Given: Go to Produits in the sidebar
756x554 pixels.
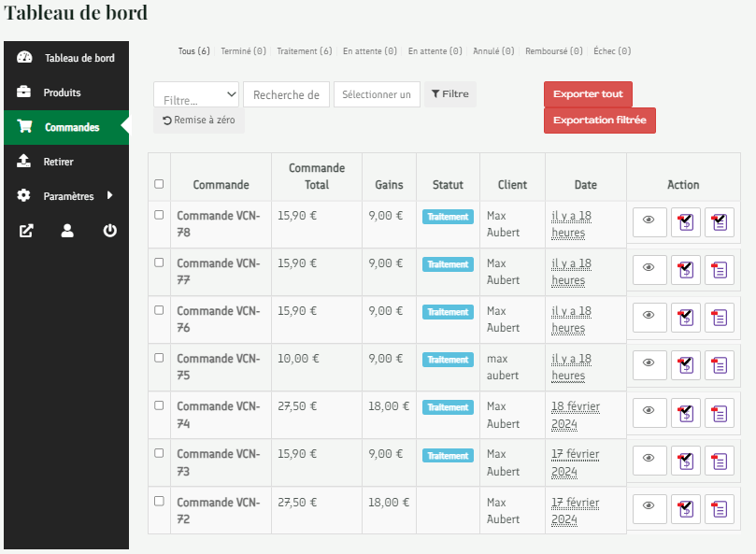Looking at the screenshot, I should point(62,92).
